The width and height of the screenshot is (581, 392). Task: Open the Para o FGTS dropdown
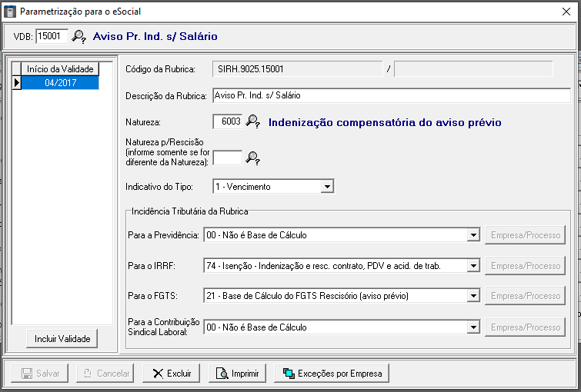[472, 296]
